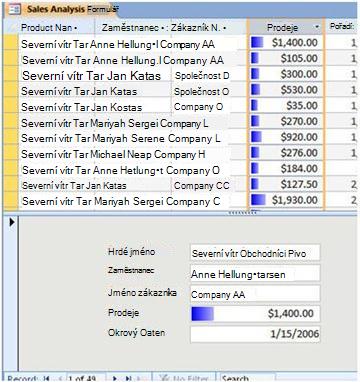Click the No Filter indicator
Image resolution: width=360 pixels, height=382 pixels.
[183, 378]
